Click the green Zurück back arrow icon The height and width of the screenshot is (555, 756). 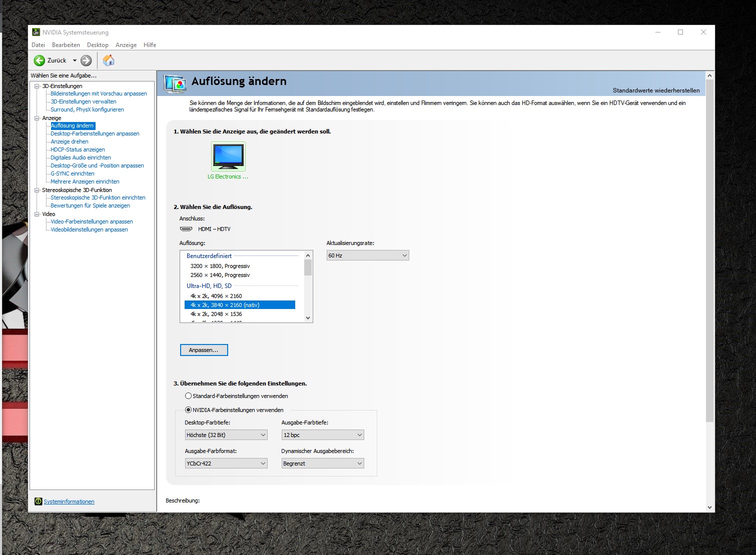coord(40,60)
